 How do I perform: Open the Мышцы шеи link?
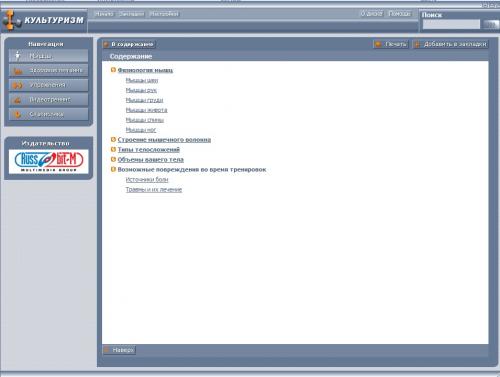coord(142,80)
